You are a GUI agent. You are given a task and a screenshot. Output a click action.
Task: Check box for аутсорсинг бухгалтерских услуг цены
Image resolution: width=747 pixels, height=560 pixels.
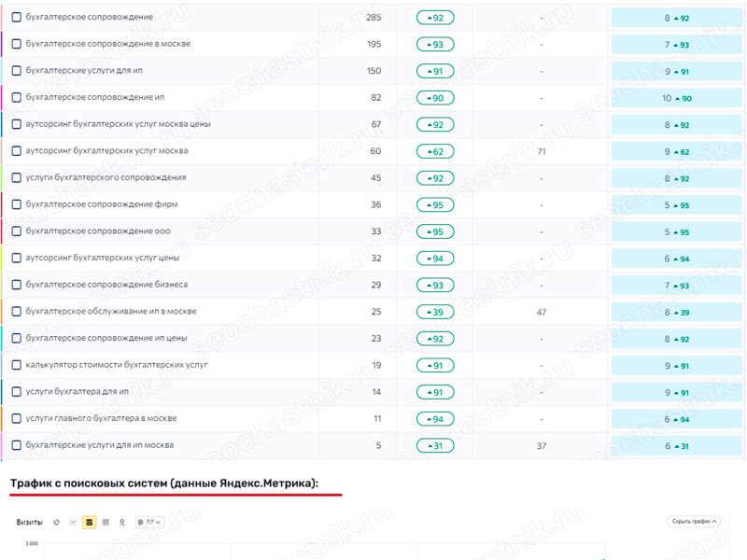pos(17,259)
